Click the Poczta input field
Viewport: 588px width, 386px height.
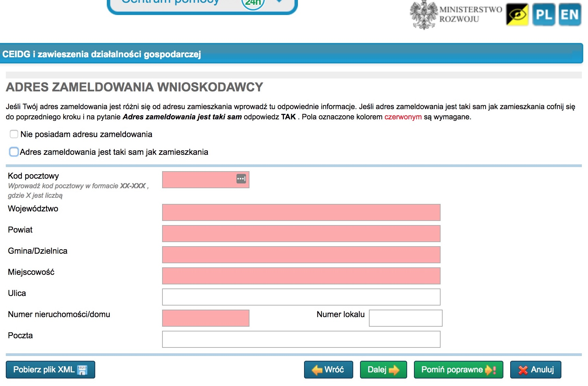[301, 339]
